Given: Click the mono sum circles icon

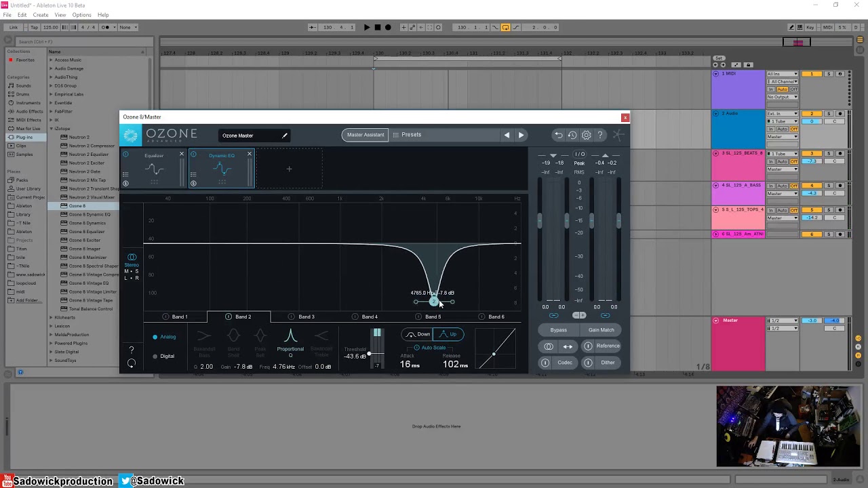Looking at the screenshot, I should (x=549, y=346).
